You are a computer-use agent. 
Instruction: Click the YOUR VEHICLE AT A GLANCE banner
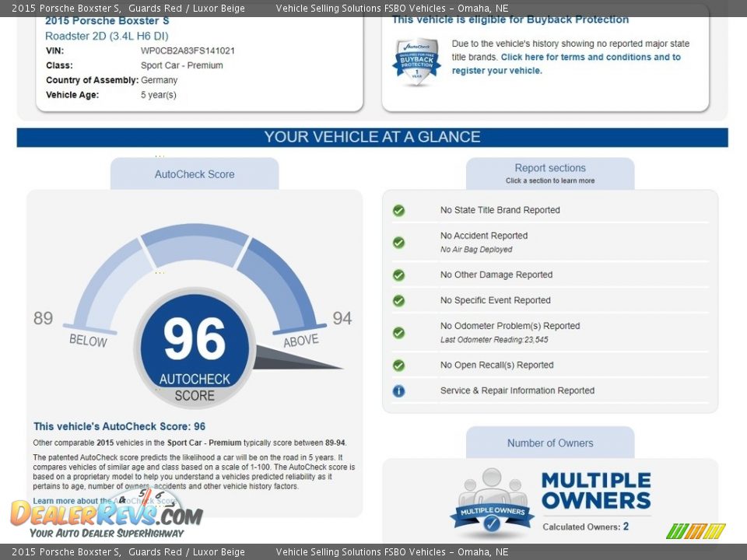(x=372, y=137)
